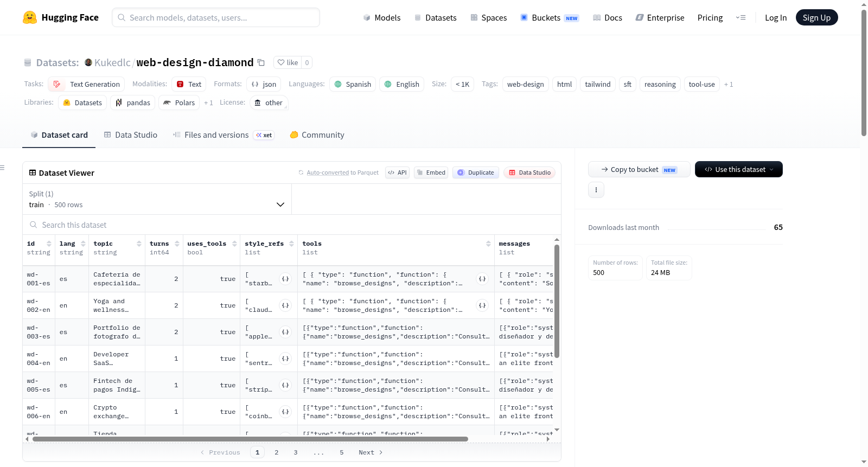This screenshot has height=467, width=868.
Task: Open the Spaces nav item
Action: click(488, 17)
